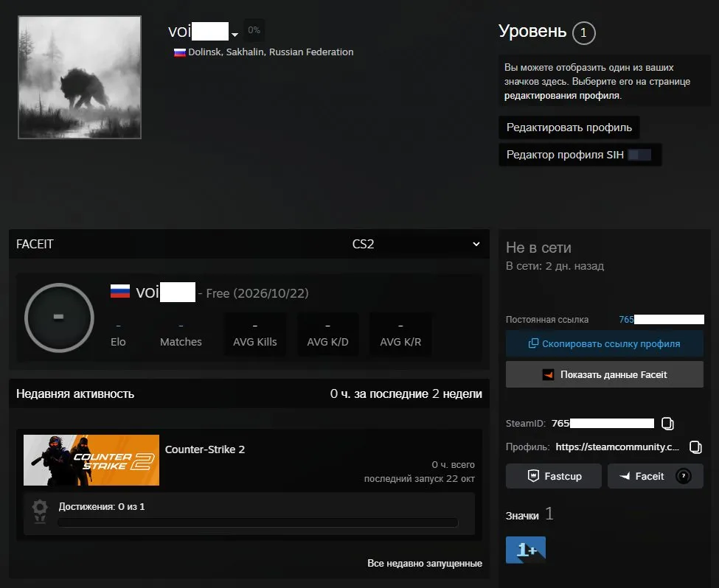719x588 pixels.
Task: Copy the profile URL beside Профиль
Action: [695, 447]
